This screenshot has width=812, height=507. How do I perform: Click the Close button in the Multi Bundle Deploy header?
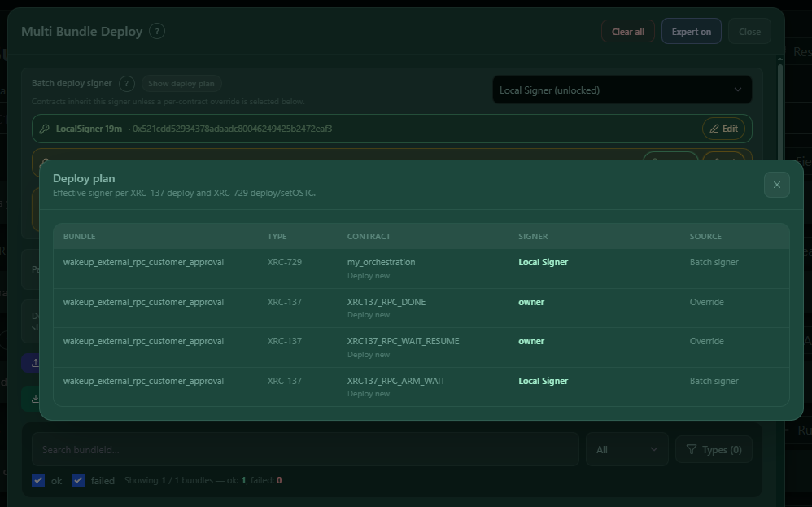tap(749, 32)
